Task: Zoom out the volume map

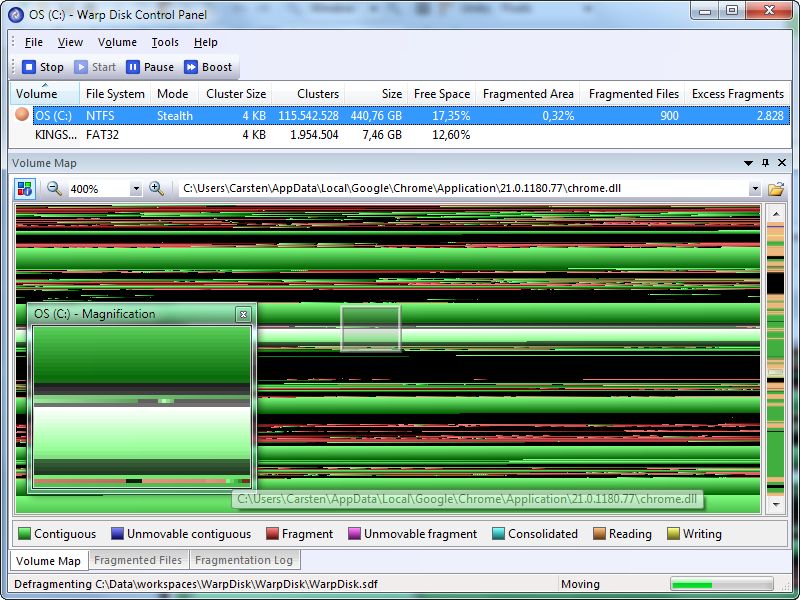Action: (54, 188)
